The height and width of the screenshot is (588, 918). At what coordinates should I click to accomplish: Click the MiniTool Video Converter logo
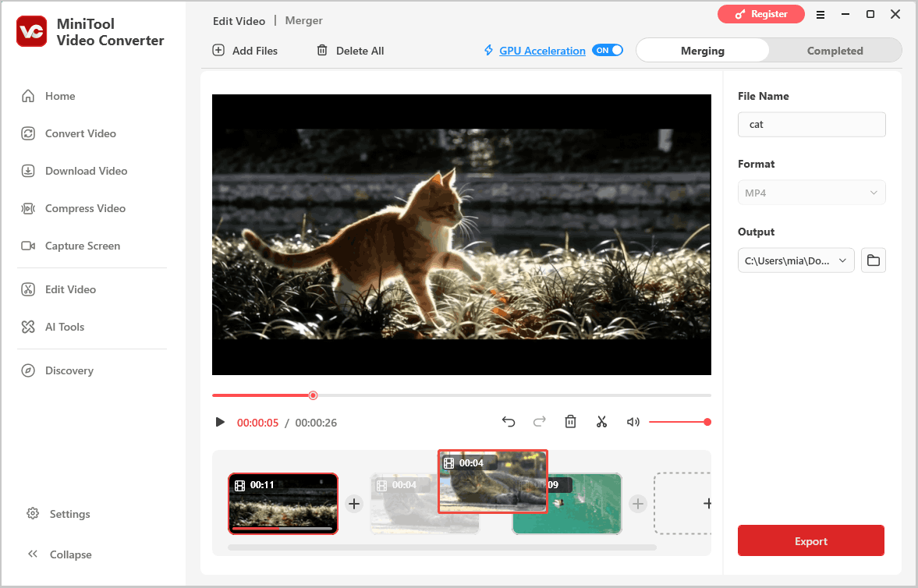[32, 31]
